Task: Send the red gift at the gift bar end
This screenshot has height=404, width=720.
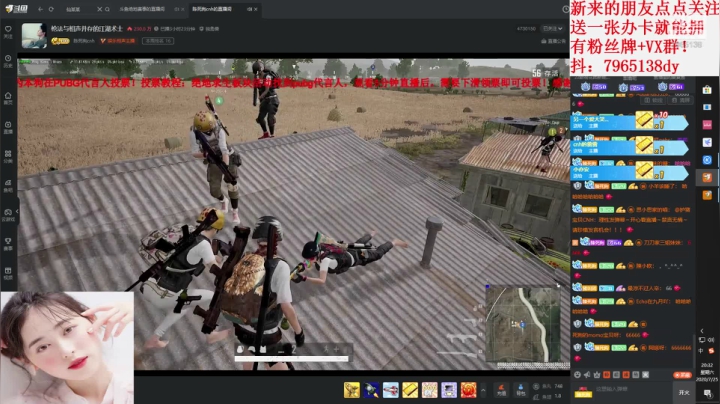Action: tap(468, 390)
